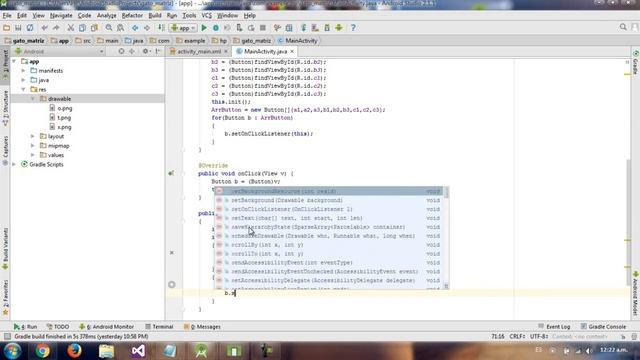This screenshot has width=640, height=360.
Task: Select o.png in drawable
Action: pos(60,108)
